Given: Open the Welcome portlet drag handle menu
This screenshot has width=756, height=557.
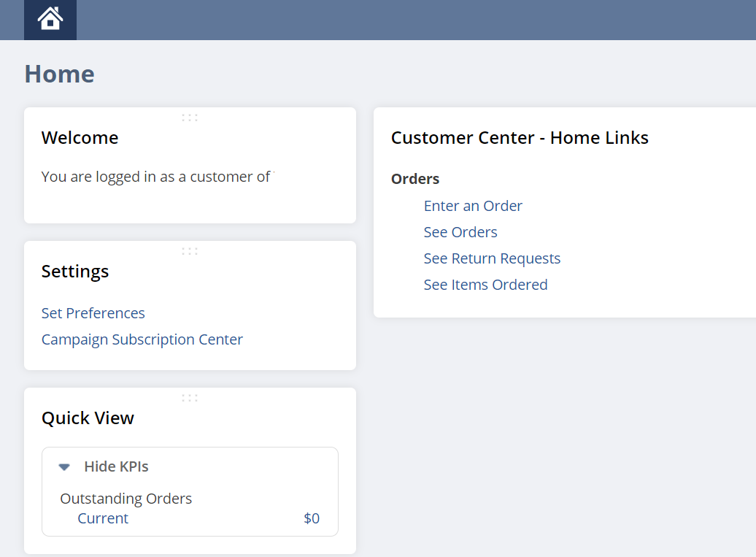Looking at the screenshot, I should coord(189,117).
